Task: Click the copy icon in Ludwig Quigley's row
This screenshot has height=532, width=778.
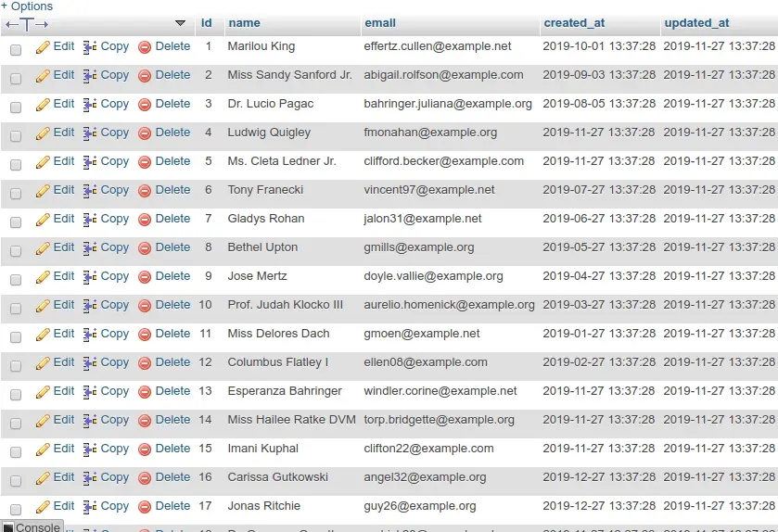Action: pos(90,133)
